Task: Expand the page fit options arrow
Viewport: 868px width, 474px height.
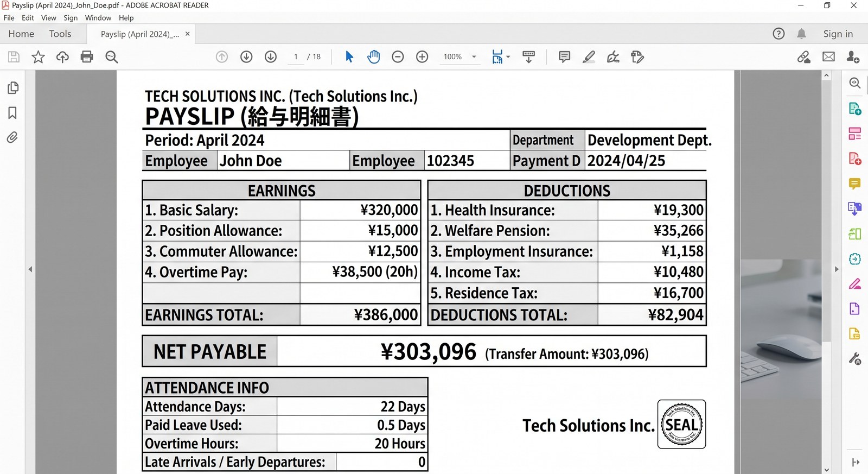Action: coord(508,56)
